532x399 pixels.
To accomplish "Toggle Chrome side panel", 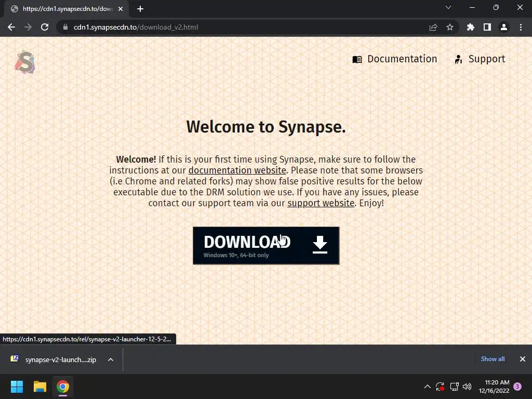I will point(487,27).
